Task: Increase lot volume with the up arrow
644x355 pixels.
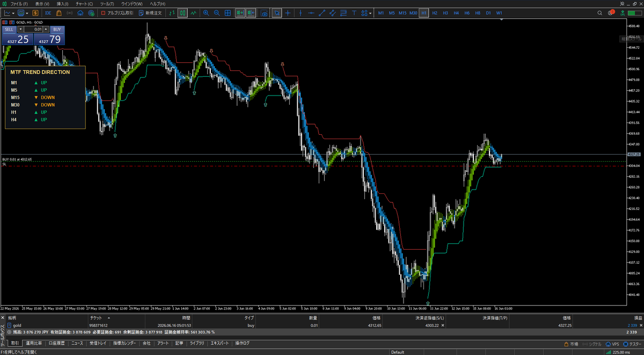Action: pos(46,29)
